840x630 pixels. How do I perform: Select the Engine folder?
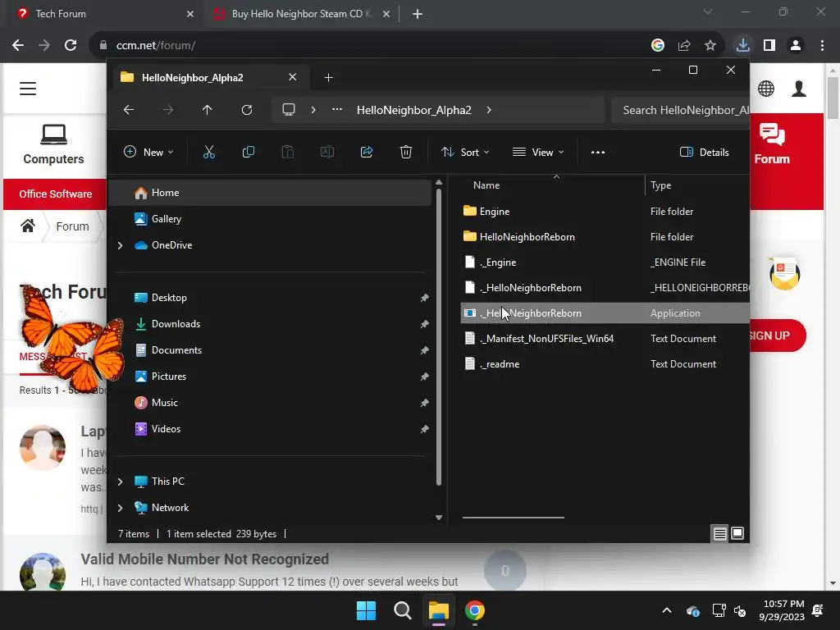[x=605, y=212]
